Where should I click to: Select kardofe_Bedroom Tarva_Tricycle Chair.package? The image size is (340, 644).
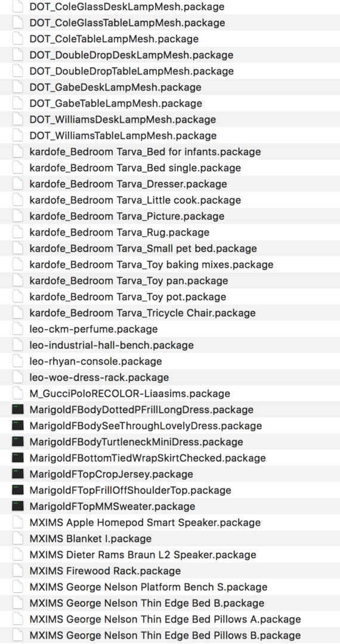click(x=143, y=313)
